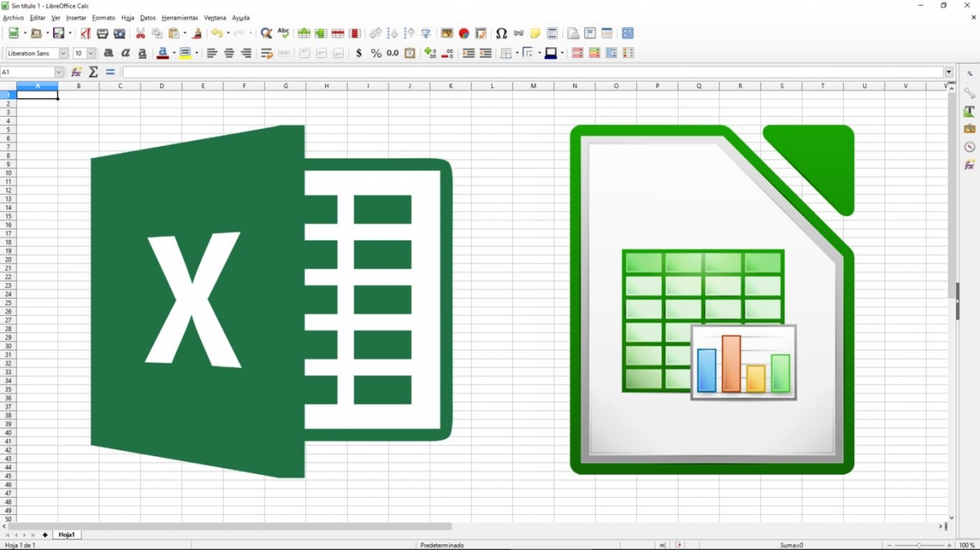The width and height of the screenshot is (980, 550).
Task: Sort data ascending with the toolbar icon
Action: [394, 33]
